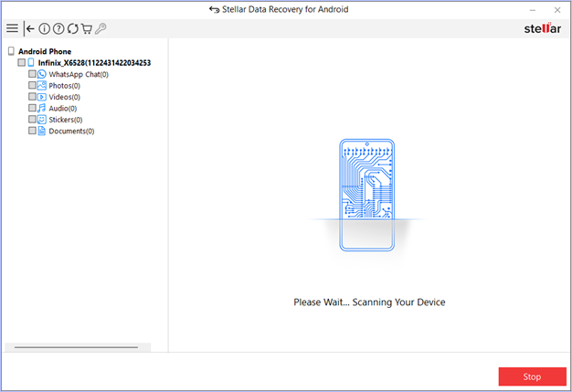Close the Stellar window
The height and width of the screenshot is (392, 572).
(557, 10)
